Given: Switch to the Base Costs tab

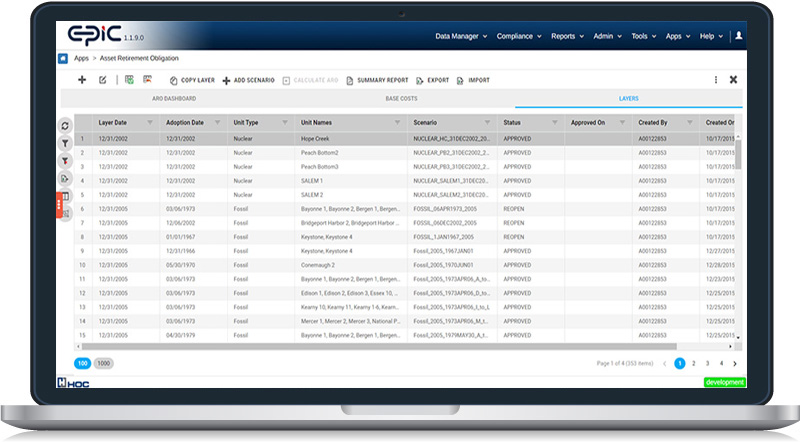Looking at the screenshot, I should [x=401, y=99].
